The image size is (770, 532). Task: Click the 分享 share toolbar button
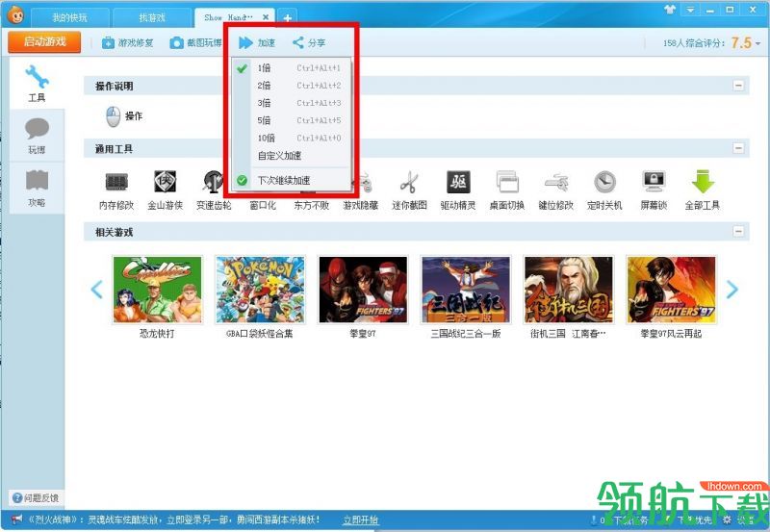[x=309, y=43]
